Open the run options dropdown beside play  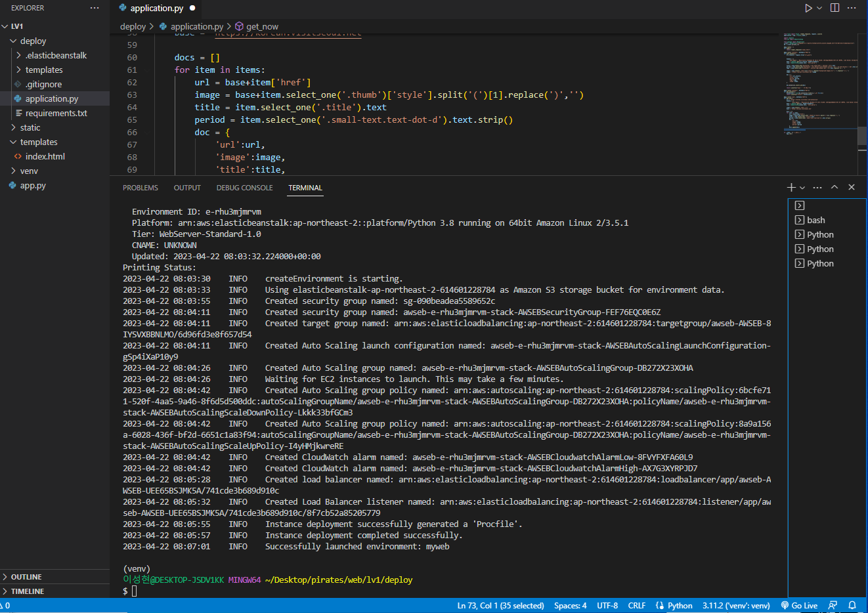[819, 8]
